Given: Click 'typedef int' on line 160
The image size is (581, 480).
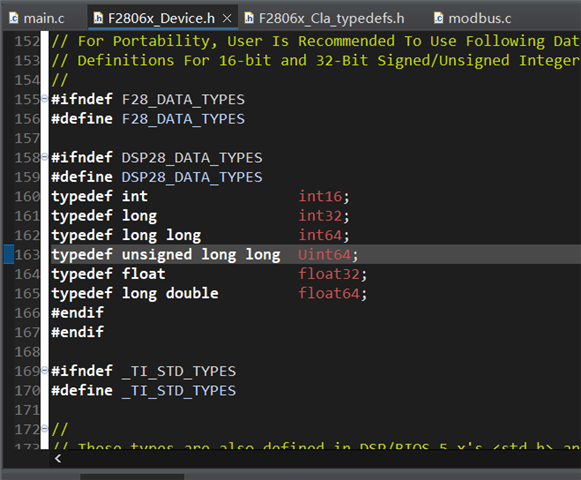Looking at the screenshot, I should [100, 196].
